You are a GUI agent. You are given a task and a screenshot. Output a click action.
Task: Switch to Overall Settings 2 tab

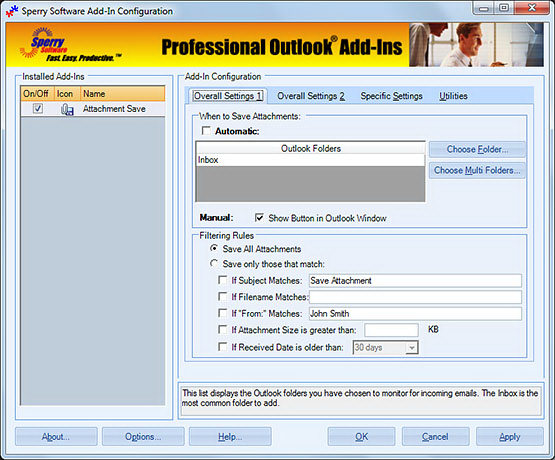click(x=311, y=96)
